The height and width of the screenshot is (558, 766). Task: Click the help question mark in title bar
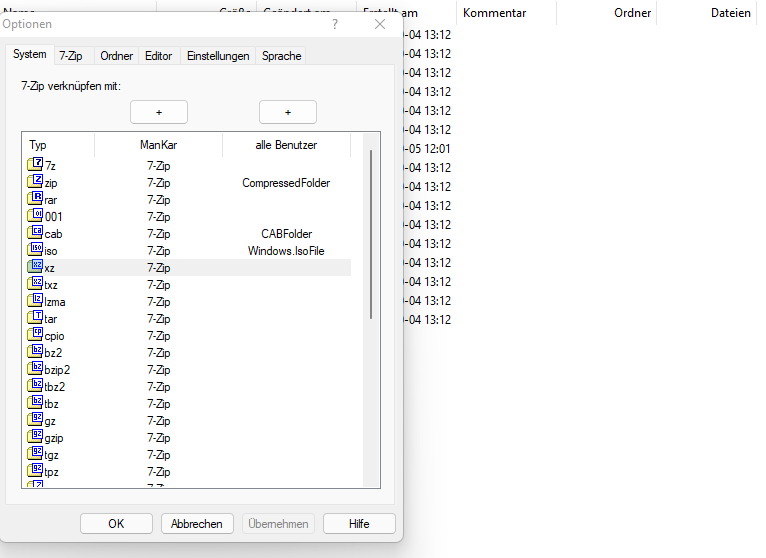[x=335, y=24]
